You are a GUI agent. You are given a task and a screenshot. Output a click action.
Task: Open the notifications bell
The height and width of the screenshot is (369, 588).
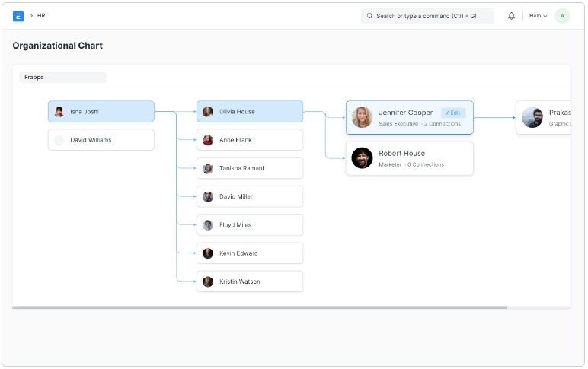511,16
